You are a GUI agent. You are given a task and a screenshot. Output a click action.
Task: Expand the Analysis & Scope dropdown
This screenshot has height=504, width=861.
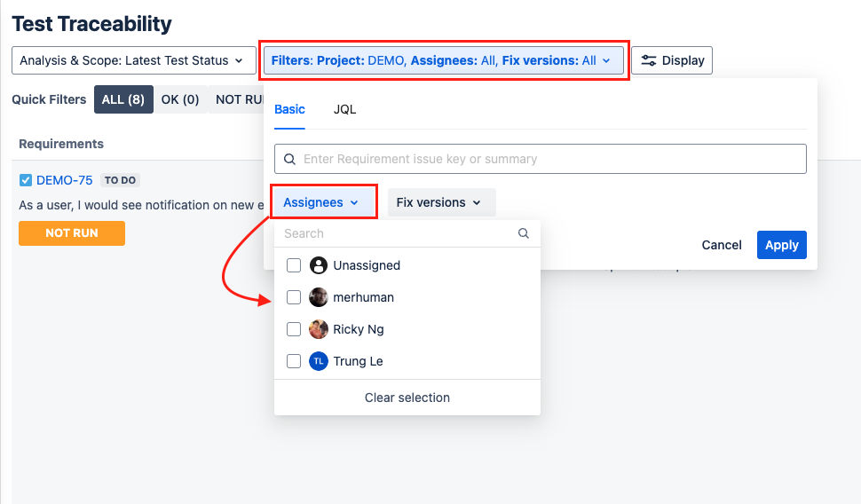[131, 60]
